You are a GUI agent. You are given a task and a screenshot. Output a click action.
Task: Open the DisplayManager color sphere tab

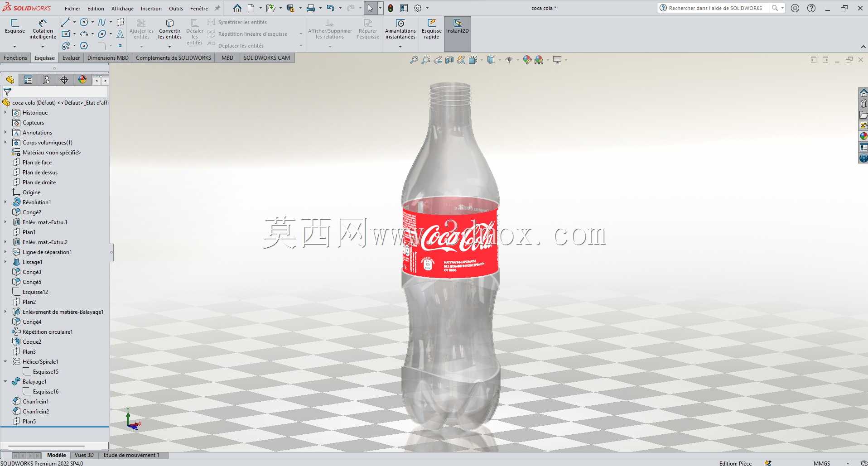tap(82, 80)
